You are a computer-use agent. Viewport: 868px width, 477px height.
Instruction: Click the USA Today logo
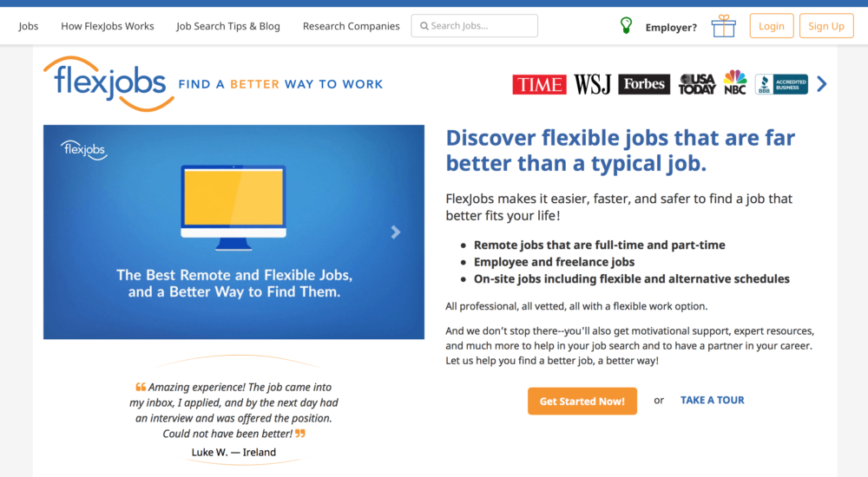coord(698,84)
